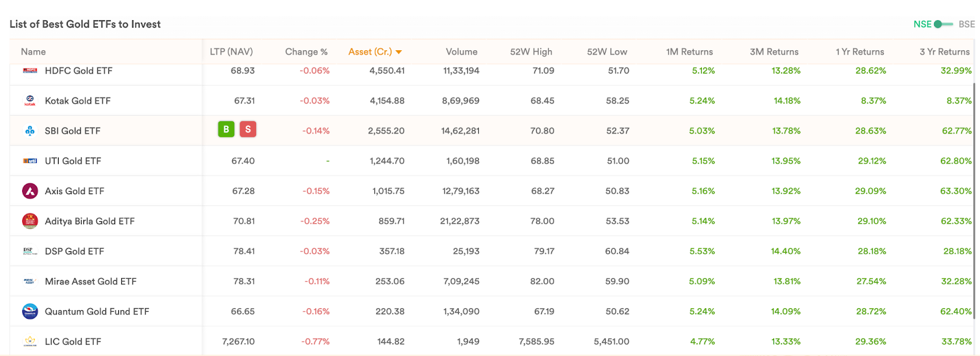Open the UTI Gold ETF name link

(x=73, y=161)
